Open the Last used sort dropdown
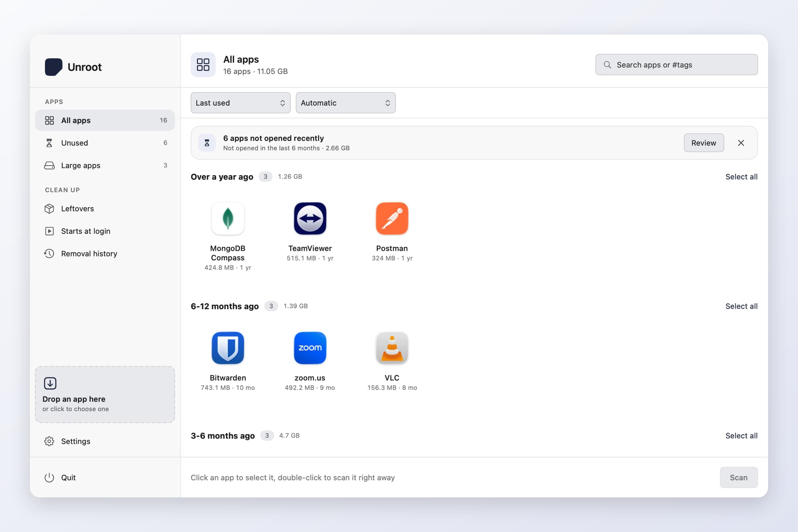The height and width of the screenshot is (532, 798). (x=240, y=103)
